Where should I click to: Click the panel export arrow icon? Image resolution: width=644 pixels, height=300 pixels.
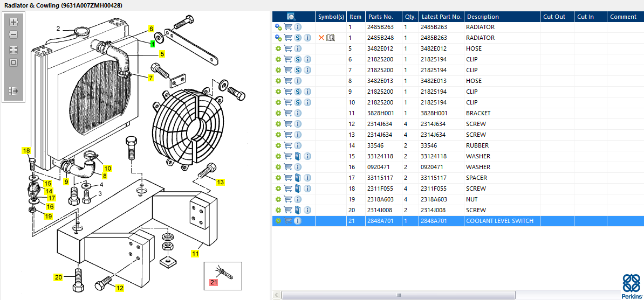click(x=14, y=91)
